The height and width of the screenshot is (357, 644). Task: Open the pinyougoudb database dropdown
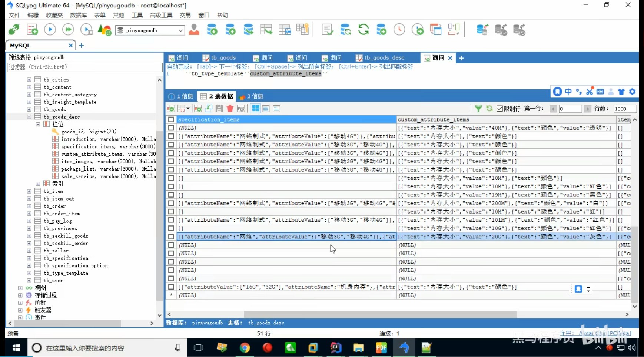[180, 30]
